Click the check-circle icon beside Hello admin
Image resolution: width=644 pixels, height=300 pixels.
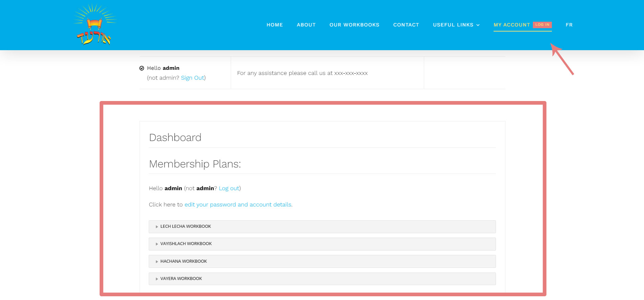click(142, 68)
